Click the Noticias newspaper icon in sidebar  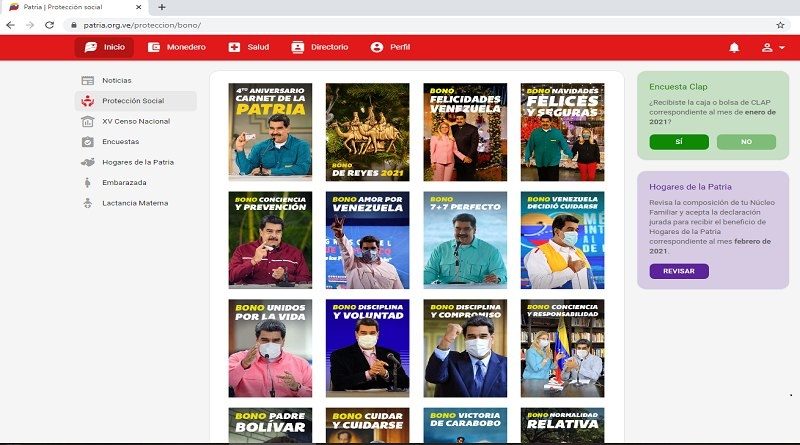point(88,81)
